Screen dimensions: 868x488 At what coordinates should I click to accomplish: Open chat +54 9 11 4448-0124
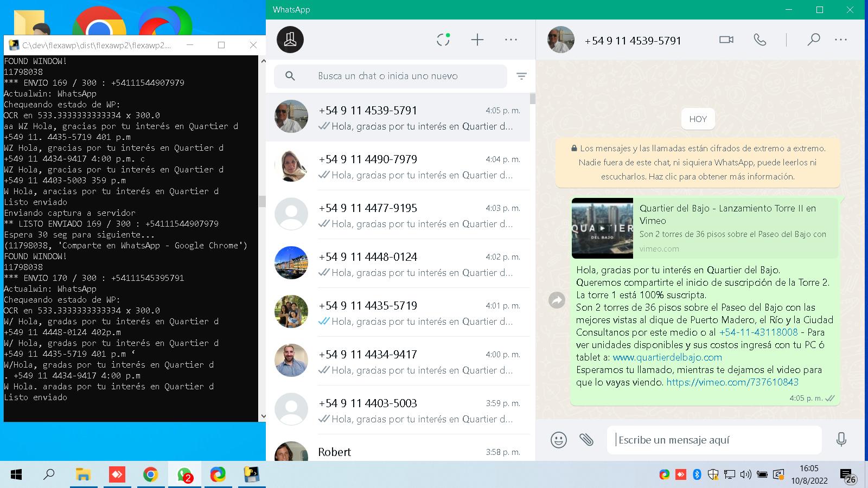[398, 263]
